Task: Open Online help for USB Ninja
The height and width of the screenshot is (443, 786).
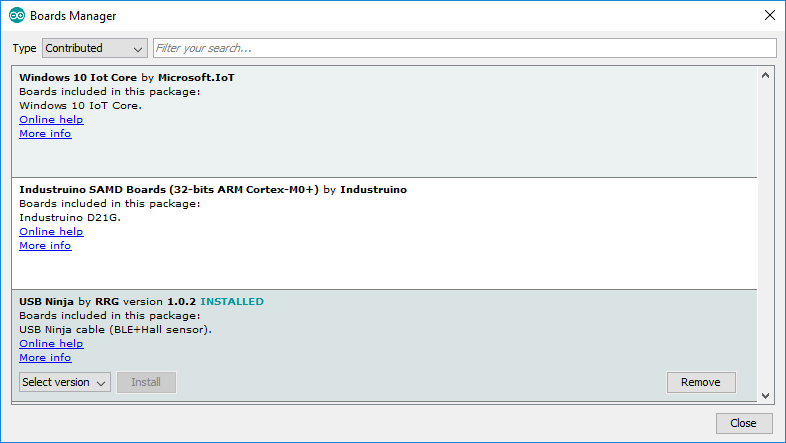Action: pos(51,344)
